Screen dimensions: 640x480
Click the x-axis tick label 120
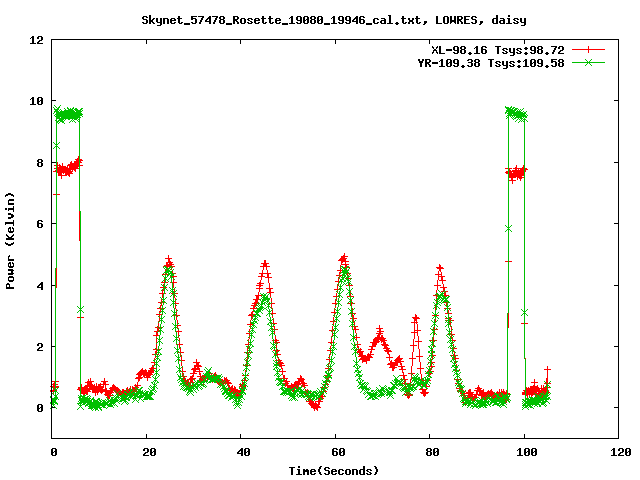pos(621,452)
